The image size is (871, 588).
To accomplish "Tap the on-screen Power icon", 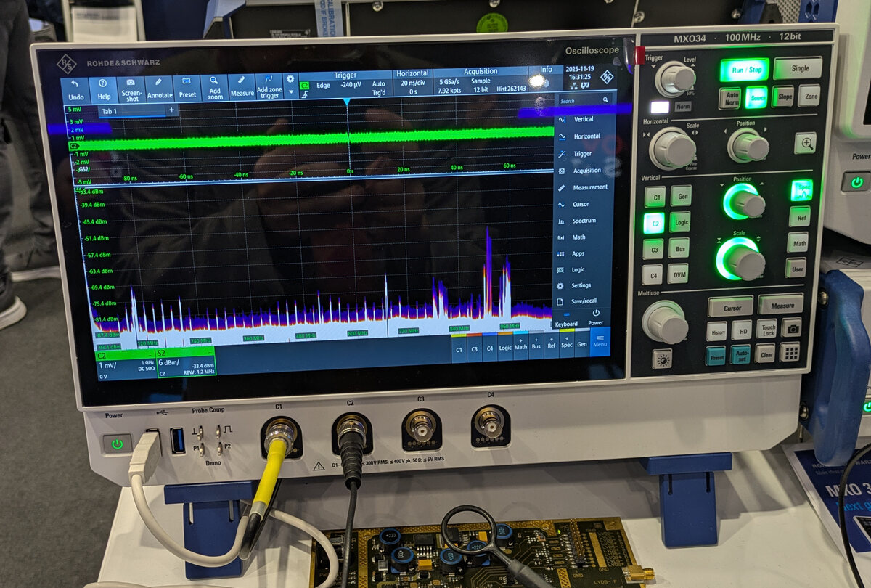I will [596, 317].
